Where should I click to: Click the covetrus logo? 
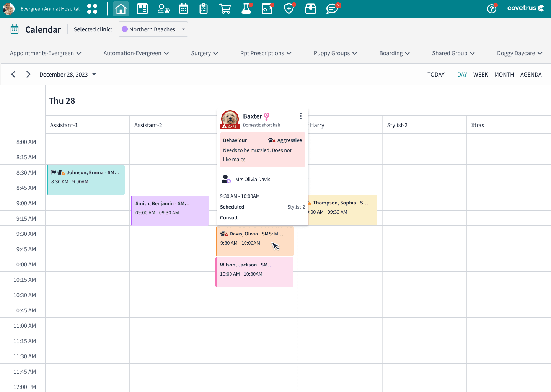click(x=526, y=8)
